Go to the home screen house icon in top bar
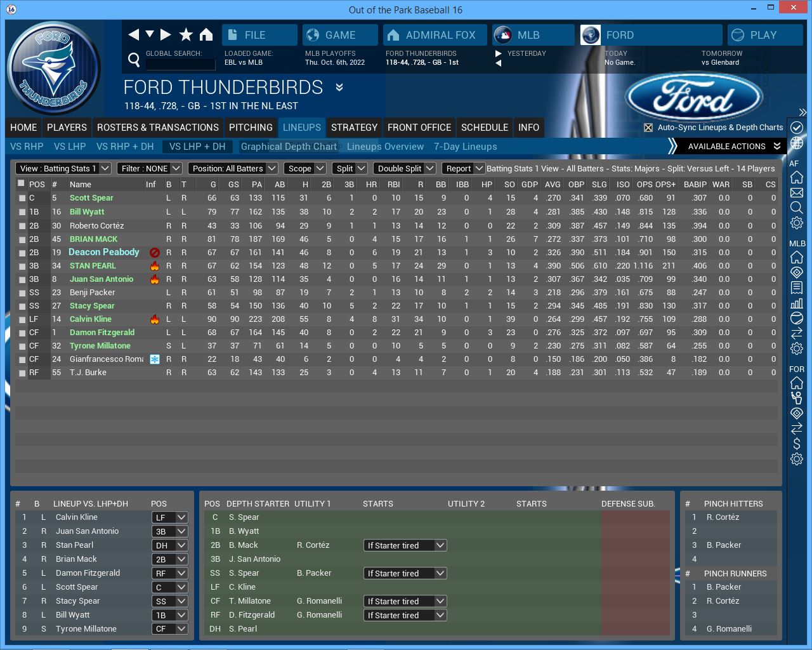The height and width of the screenshot is (650, 812). [x=206, y=35]
